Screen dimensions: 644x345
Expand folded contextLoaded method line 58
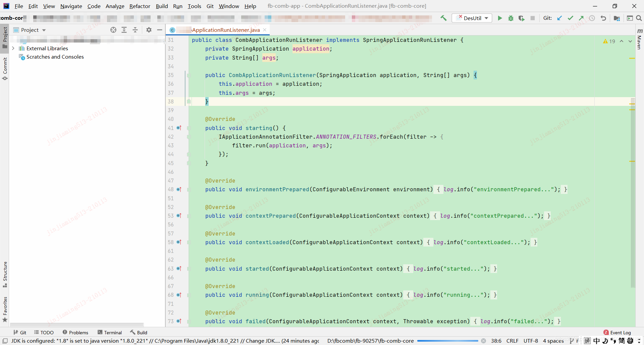pos(189,243)
